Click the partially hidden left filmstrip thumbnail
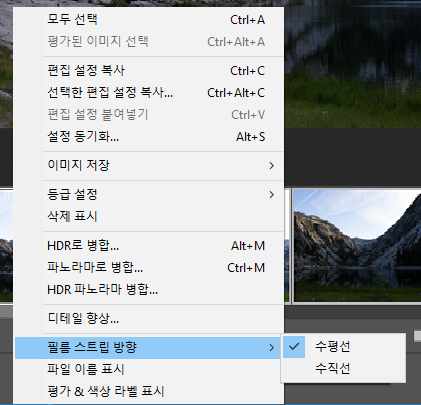 pyautogui.click(x=6, y=246)
